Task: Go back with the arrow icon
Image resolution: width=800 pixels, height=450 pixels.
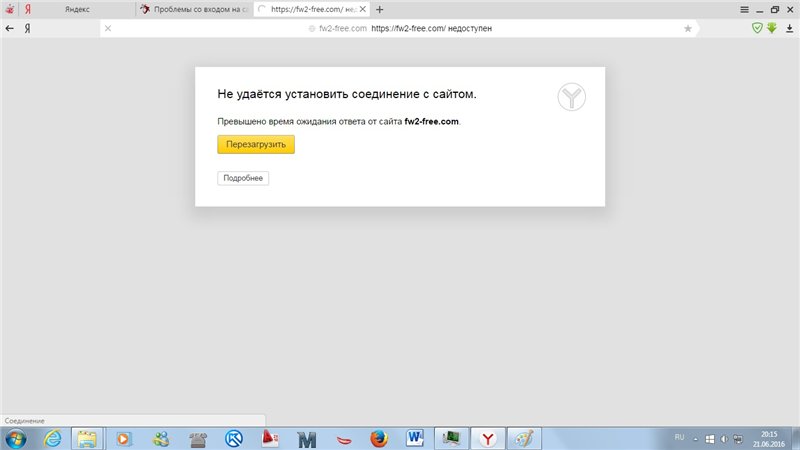Action: 9,29
